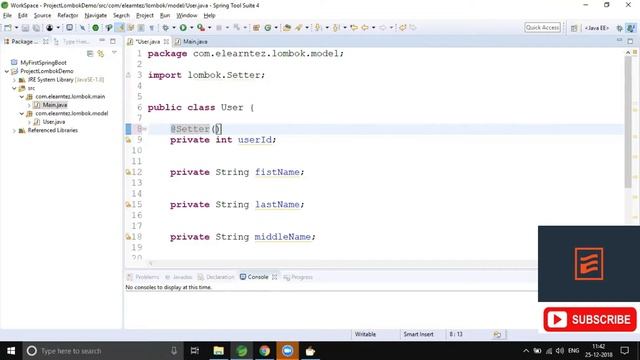Minimize the Package Explorer panel

pyautogui.click(x=102, y=41)
